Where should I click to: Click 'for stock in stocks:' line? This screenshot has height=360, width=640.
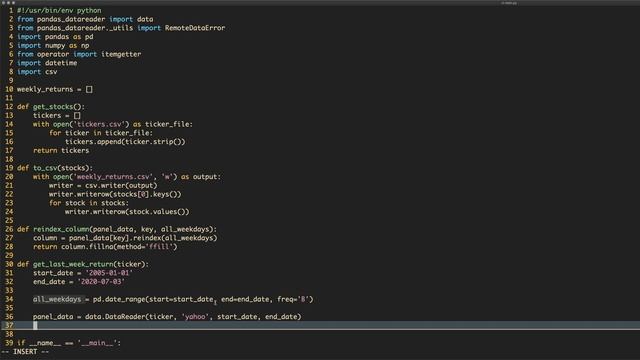pos(89,203)
